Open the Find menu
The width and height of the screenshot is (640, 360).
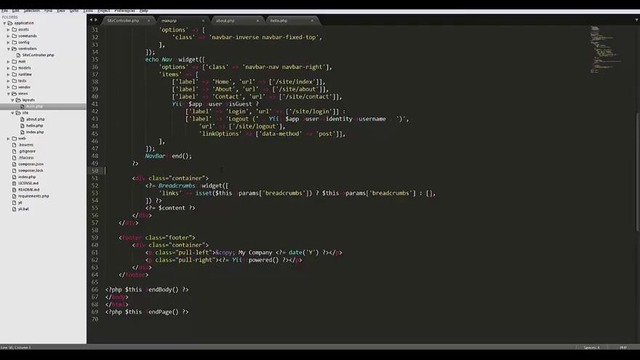(x=48, y=11)
